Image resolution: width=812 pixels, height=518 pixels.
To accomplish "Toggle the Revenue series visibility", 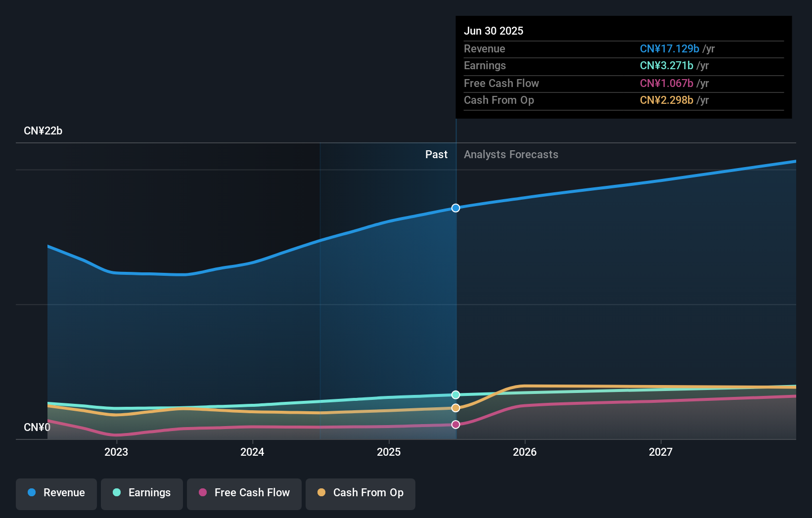I will coord(56,493).
